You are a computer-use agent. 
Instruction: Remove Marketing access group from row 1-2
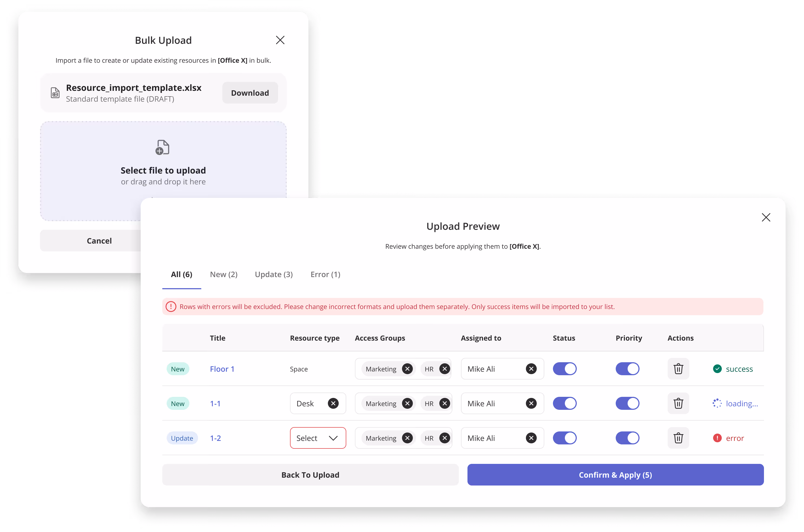coord(407,438)
